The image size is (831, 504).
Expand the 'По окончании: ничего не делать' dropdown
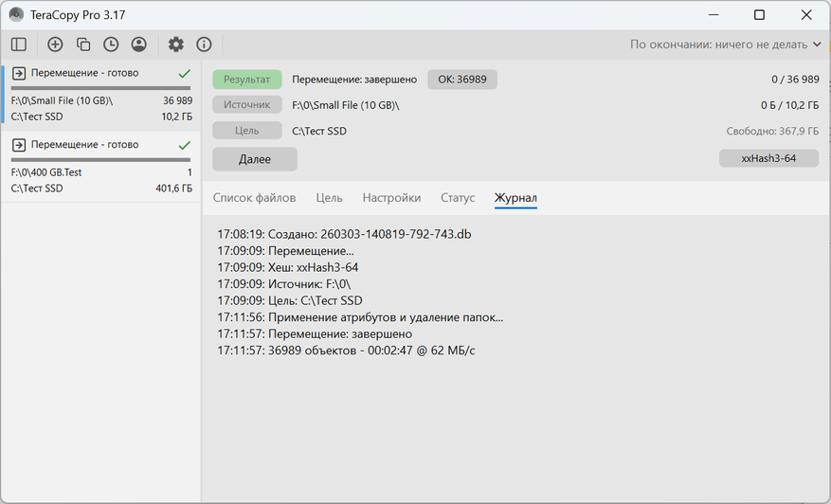[x=726, y=45]
